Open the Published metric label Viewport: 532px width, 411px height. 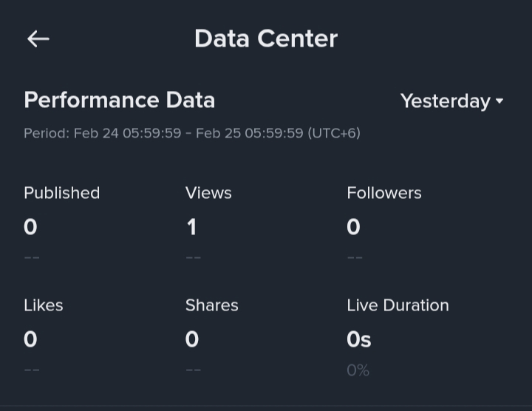[61, 193]
